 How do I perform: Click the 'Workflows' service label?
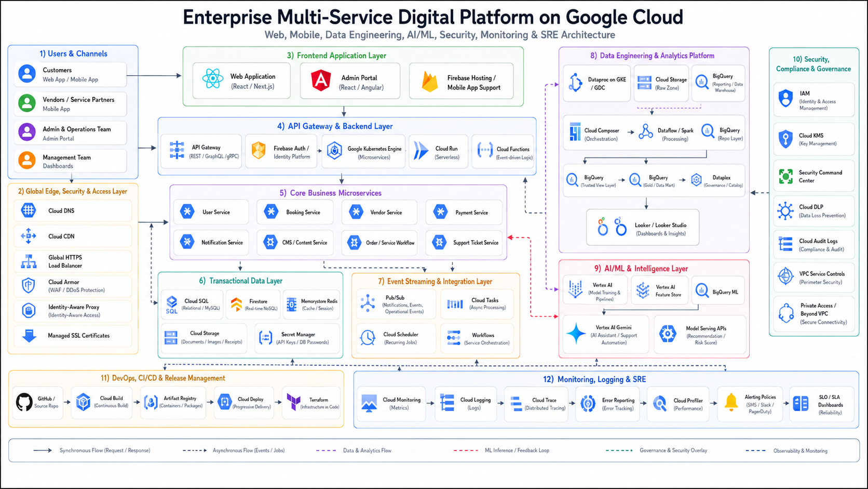coord(483,335)
